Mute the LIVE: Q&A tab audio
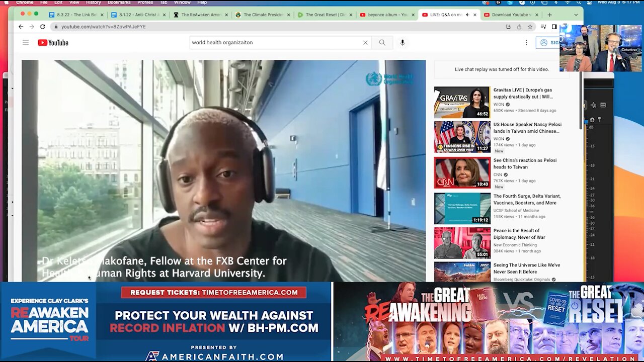The height and width of the screenshot is (362, 644). pos(467,15)
